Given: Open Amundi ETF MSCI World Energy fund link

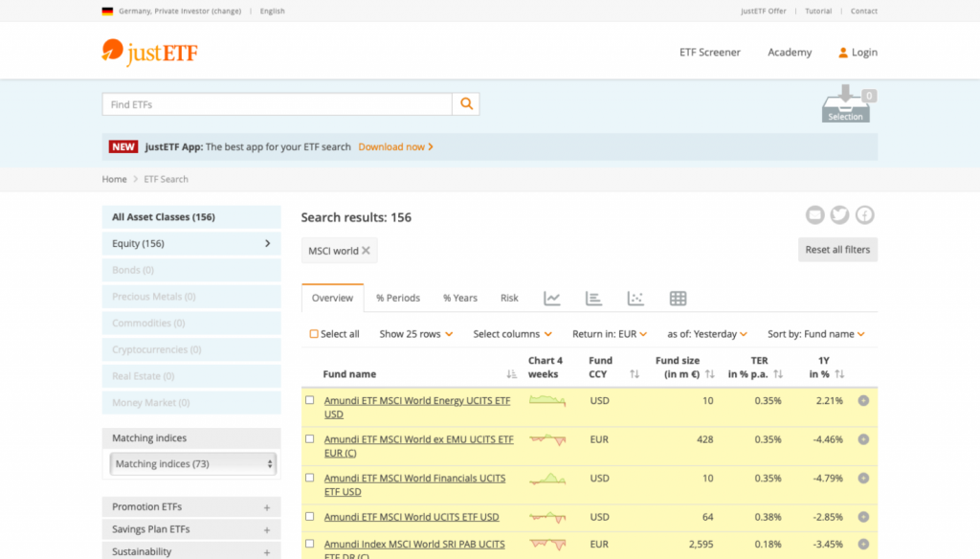Looking at the screenshot, I should 417,408.
